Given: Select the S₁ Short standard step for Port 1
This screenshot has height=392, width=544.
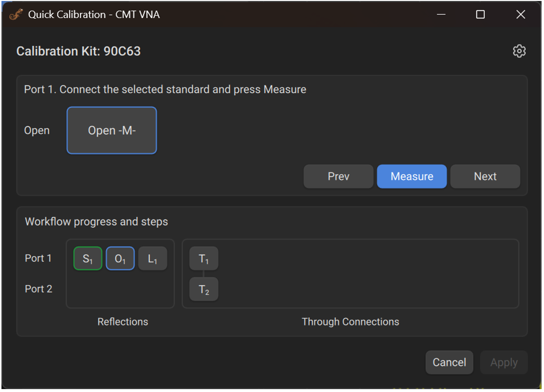Looking at the screenshot, I should [x=87, y=258].
